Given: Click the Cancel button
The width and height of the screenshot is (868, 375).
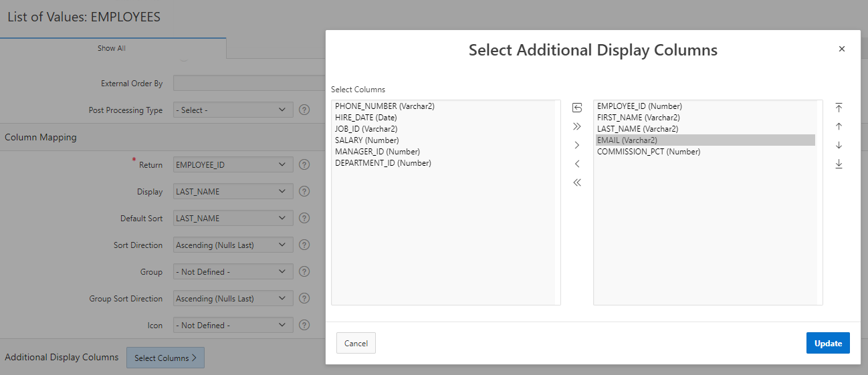Looking at the screenshot, I should coord(356,343).
